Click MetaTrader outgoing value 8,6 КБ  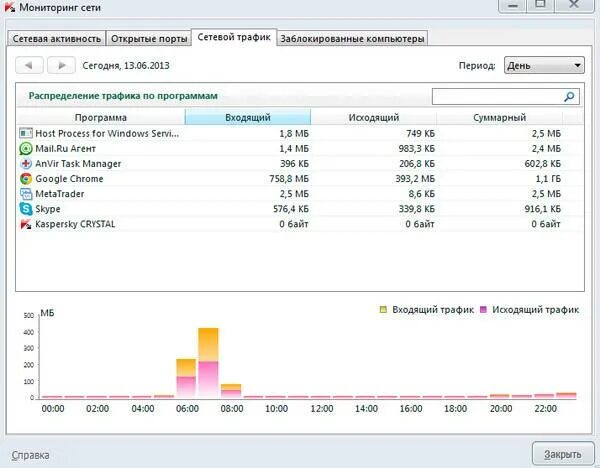click(422, 194)
